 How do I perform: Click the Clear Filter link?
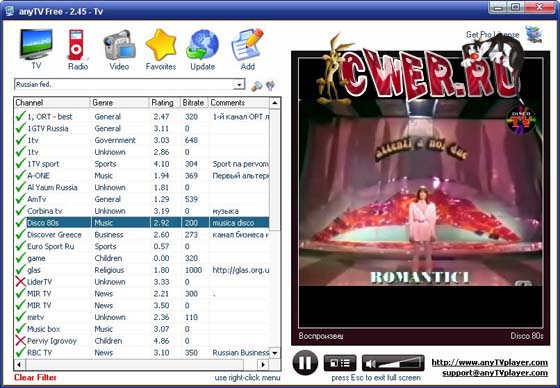click(35, 378)
